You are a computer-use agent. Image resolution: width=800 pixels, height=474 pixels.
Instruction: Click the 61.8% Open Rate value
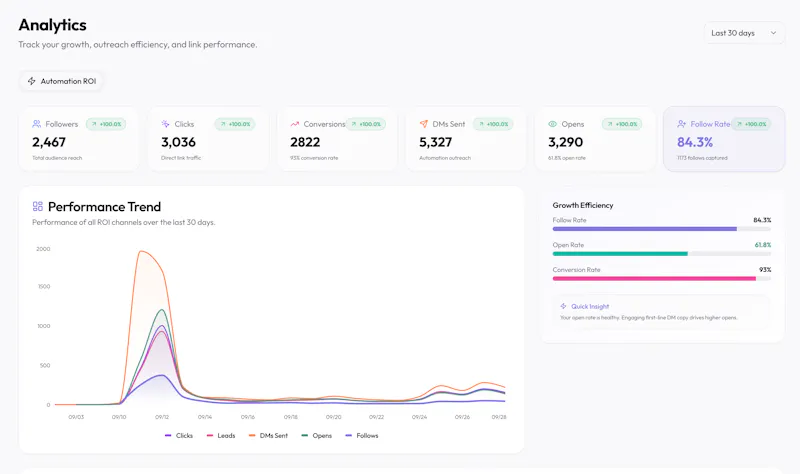(x=763, y=245)
